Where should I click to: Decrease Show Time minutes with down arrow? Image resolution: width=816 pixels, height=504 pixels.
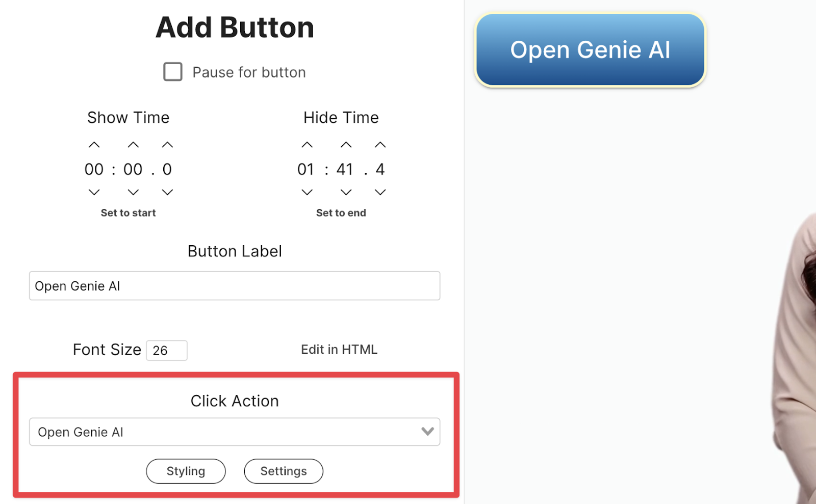[94, 192]
